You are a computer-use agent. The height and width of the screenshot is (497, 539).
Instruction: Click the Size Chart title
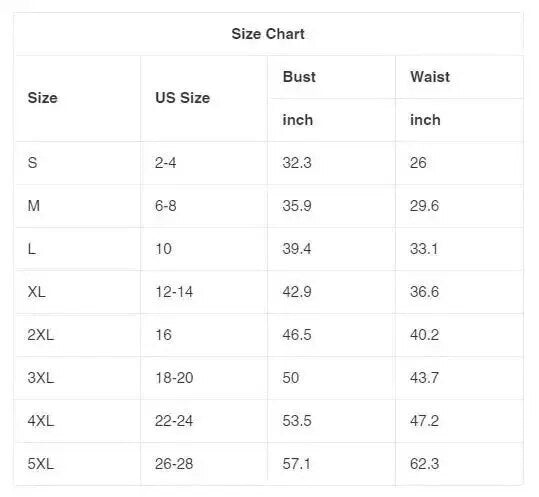pyautogui.click(x=268, y=34)
